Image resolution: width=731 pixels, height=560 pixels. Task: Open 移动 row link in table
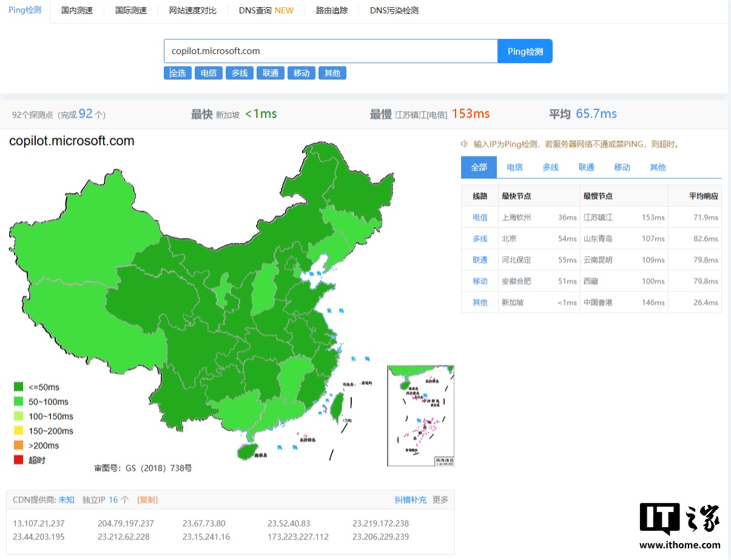pos(480,281)
